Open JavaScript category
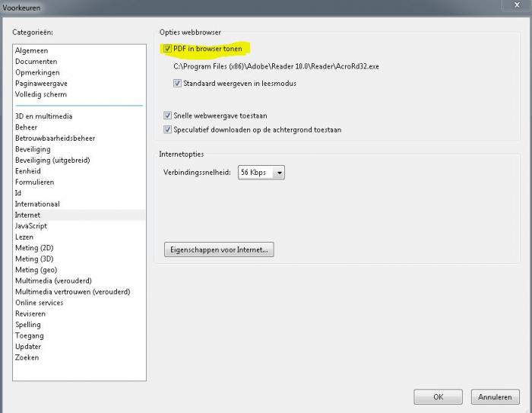 31,226
